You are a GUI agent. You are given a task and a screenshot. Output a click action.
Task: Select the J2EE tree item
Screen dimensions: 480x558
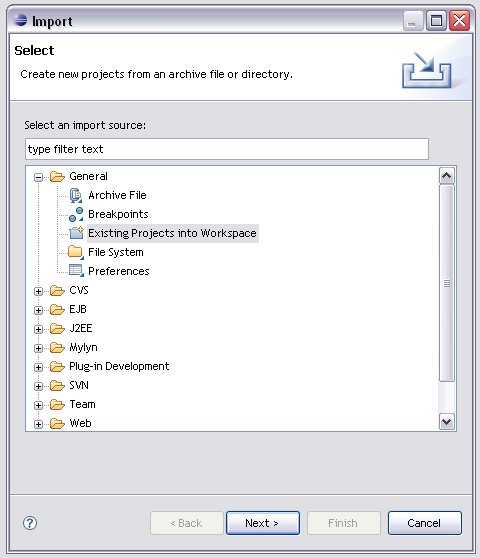[x=81, y=328]
